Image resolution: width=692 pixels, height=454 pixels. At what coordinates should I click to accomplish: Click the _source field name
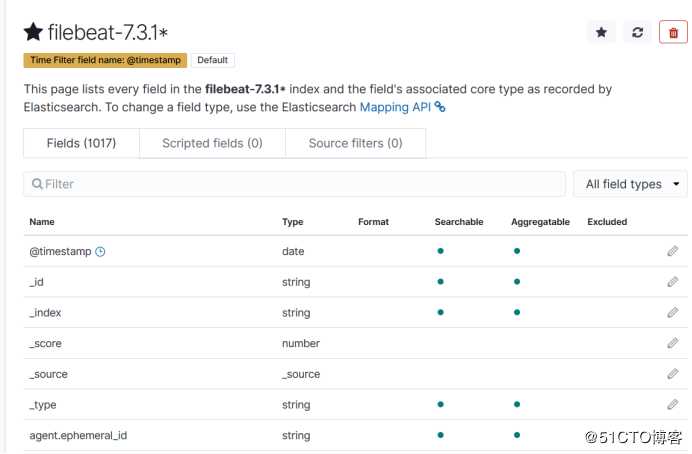[49, 374]
